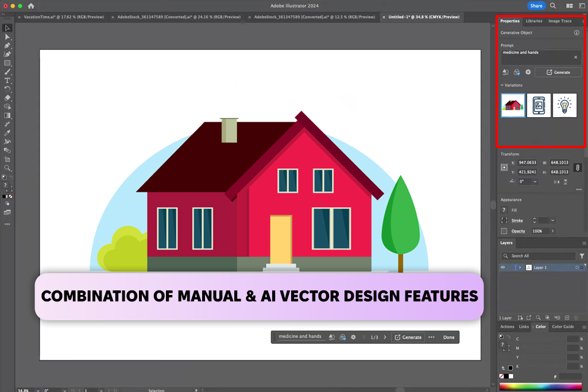This screenshot has height=392, width=588.
Task: Switch to Actions tab
Action: [507, 327]
